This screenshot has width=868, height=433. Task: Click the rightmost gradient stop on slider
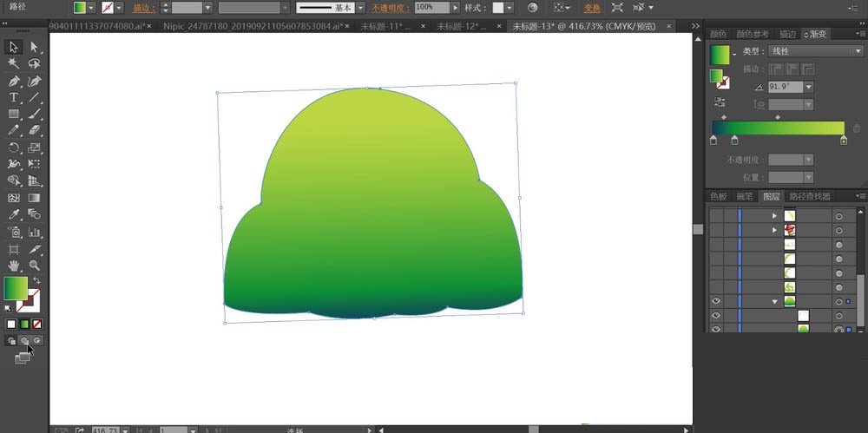click(843, 140)
